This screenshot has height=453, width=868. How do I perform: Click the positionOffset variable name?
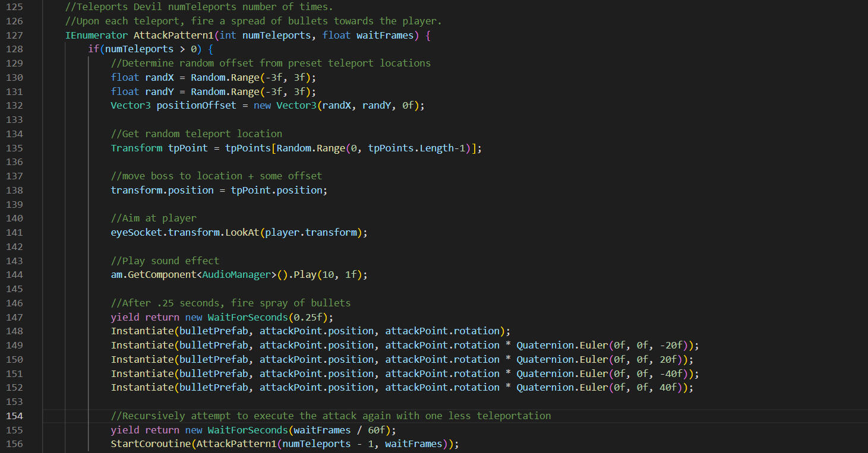[x=196, y=106]
